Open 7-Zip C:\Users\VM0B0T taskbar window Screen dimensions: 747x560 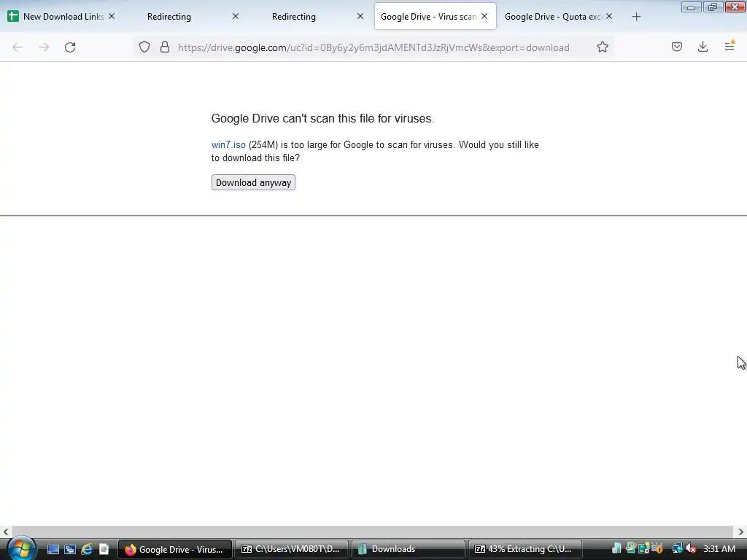tap(292, 550)
